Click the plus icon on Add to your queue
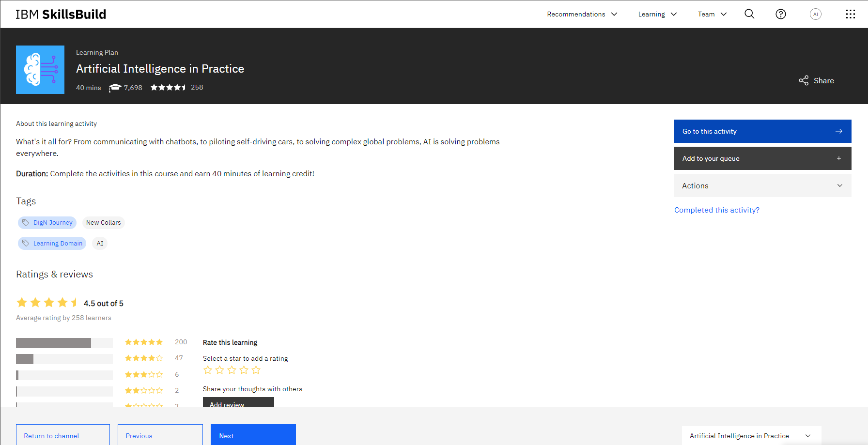 [x=839, y=158]
